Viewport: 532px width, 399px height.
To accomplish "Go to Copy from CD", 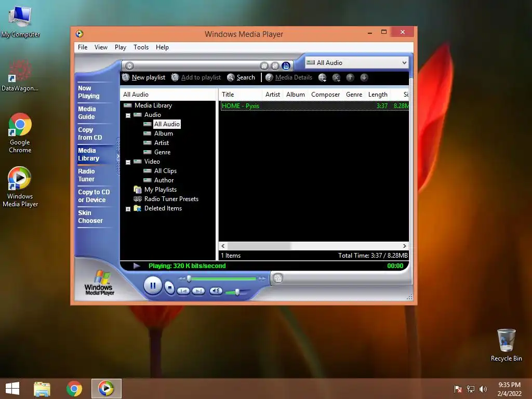I will pyautogui.click(x=90, y=134).
